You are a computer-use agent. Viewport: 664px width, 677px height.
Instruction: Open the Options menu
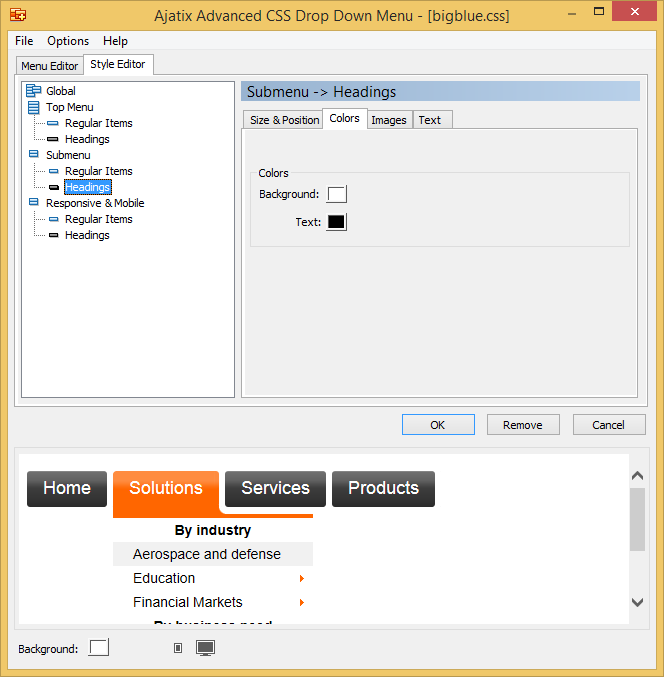tap(68, 41)
